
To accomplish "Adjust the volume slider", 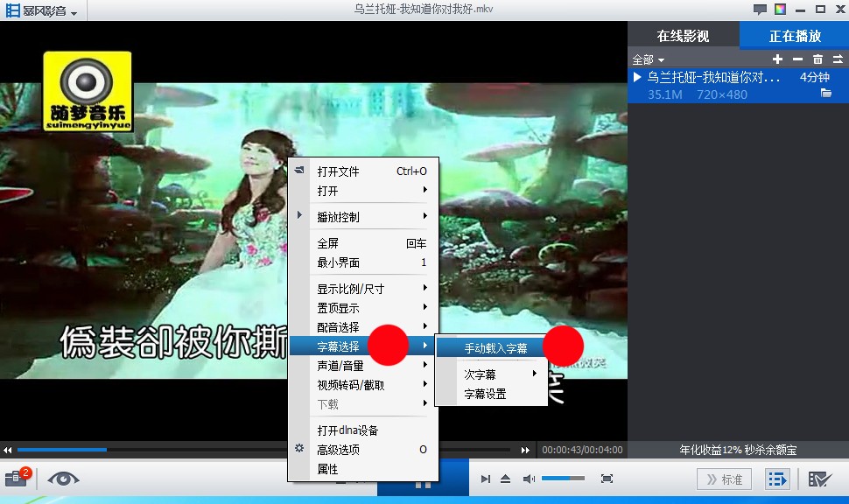I will [563, 479].
